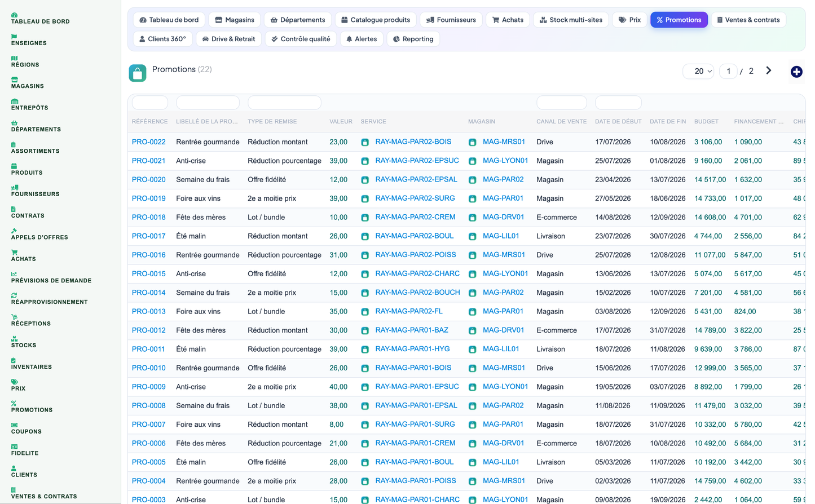The height and width of the screenshot is (504, 815).
Task: Open the Stock multi-sites tab
Action: (x=571, y=20)
